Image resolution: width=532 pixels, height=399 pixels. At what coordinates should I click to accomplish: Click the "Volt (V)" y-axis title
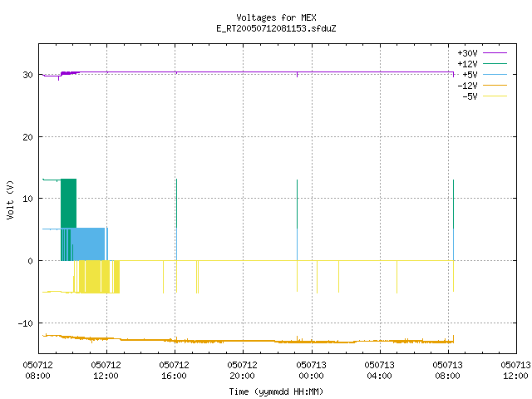[10, 200]
